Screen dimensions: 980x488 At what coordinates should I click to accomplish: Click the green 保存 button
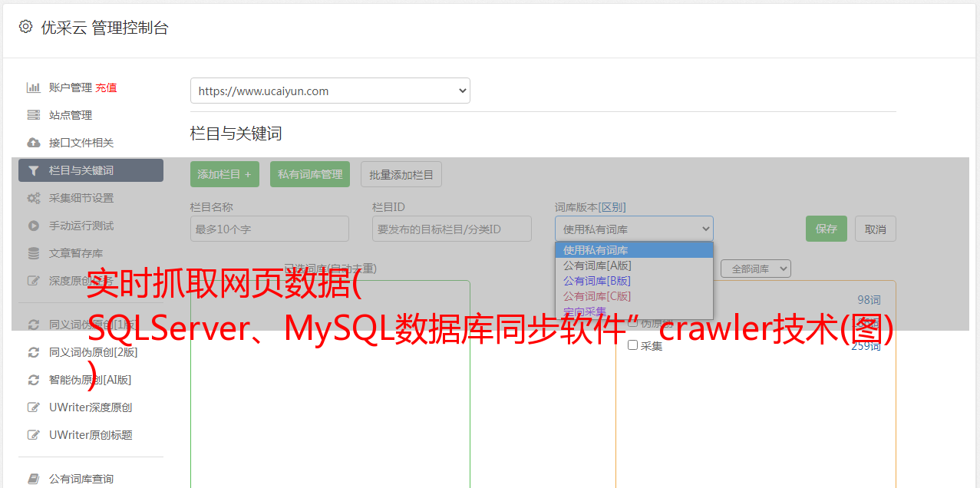(x=827, y=229)
